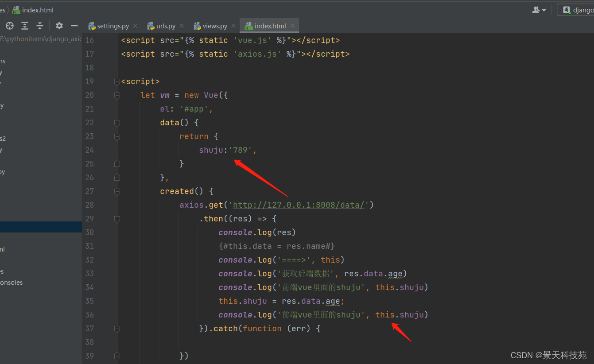The width and height of the screenshot is (594, 364).
Task: Click line number 28 in the gutter
Action: tap(89, 205)
